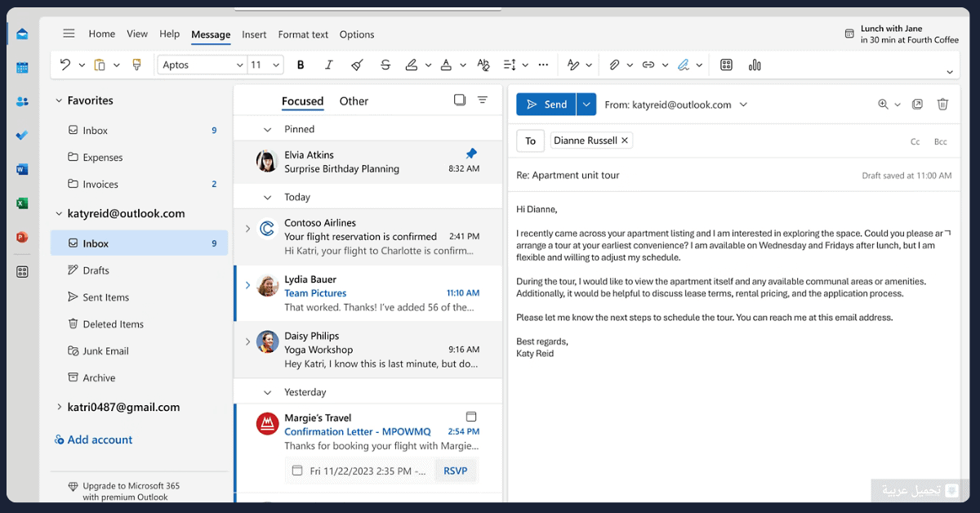The image size is (980, 513).
Task: Open the Lydia Bauer Team Pictures email
Action: click(367, 293)
